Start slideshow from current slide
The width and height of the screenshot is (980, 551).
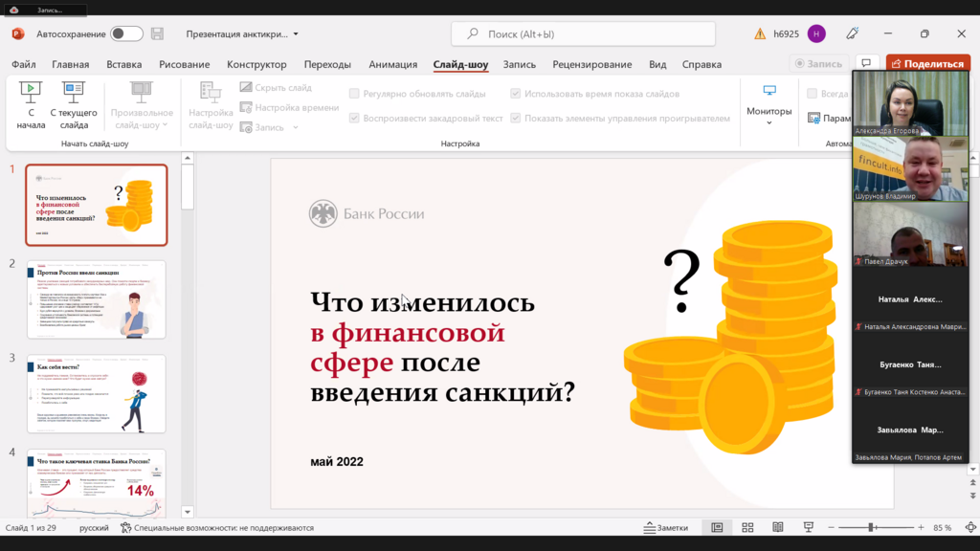coord(73,92)
